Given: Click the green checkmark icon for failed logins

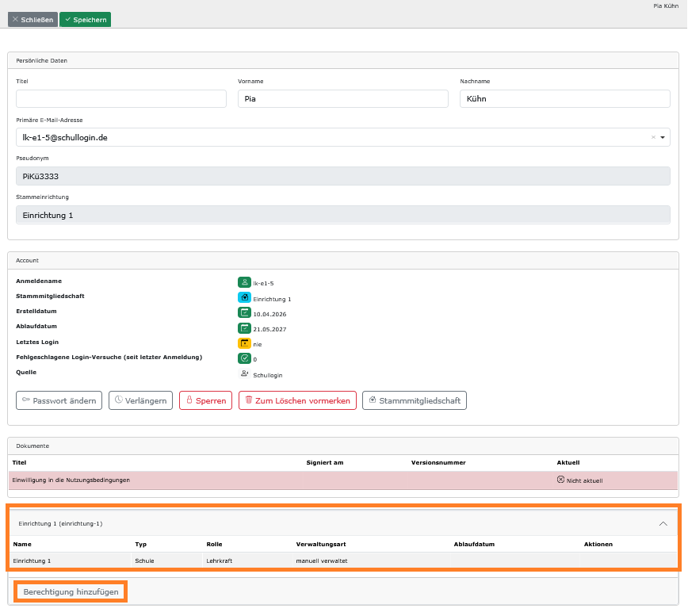Looking at the screenshot, I should coord(244,358).
